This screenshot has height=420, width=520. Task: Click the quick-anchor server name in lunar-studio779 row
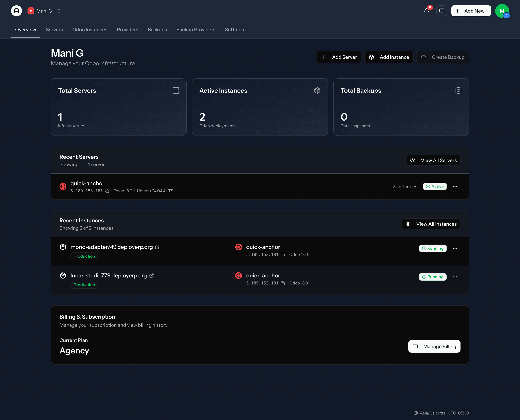[x=263, y=276]
